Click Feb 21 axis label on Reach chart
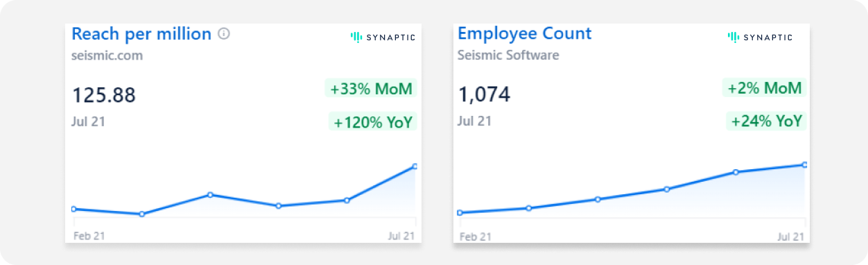 (89, 237)
